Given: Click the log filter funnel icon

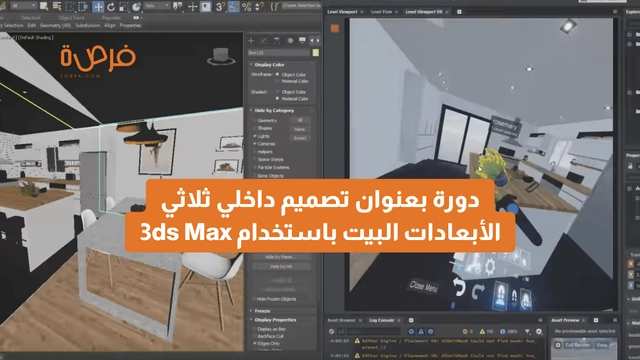Looking at the screenshot, I should (x=527, y=331).
